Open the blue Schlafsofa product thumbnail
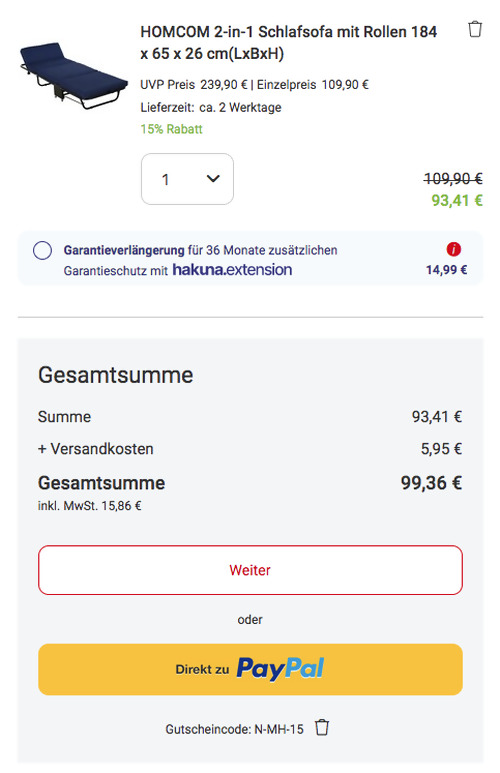 (x=73, y=75)
